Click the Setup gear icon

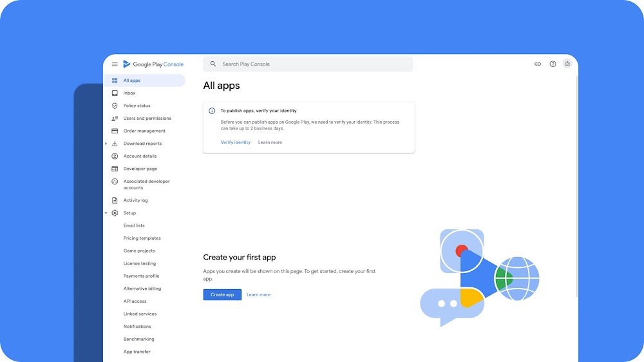click(x=115, y=213)
